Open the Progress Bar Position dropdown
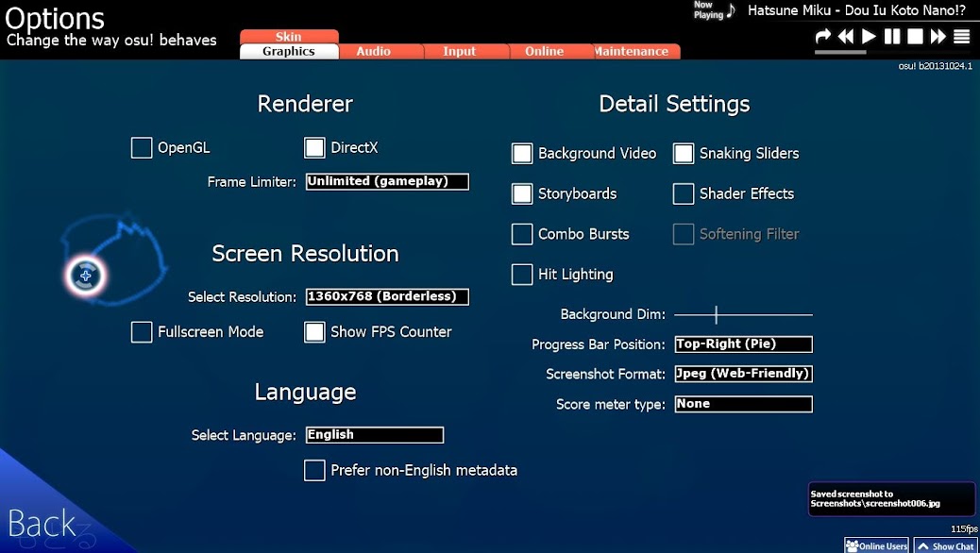Viewport: 980px width, 553px height. pos(744,344)
